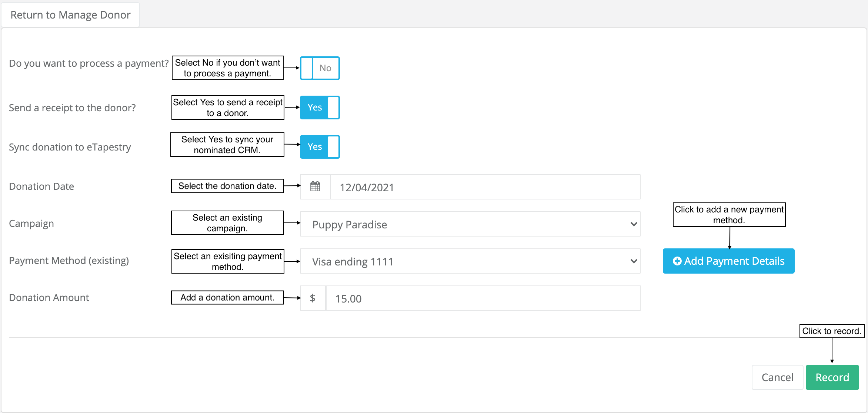This screenshot has width=868, height=413.
Task: Disable Sync donation to eTapestry toggle
Action: 320,147
